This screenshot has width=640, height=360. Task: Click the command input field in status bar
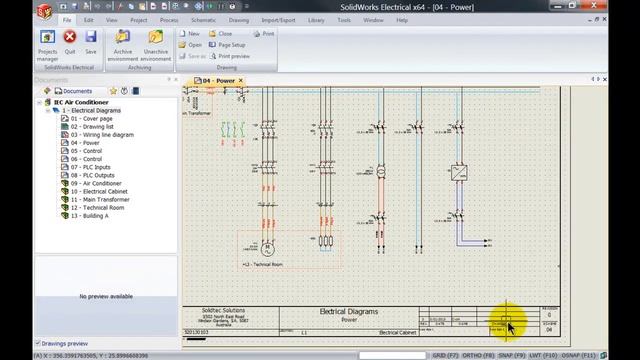point(392,356)
